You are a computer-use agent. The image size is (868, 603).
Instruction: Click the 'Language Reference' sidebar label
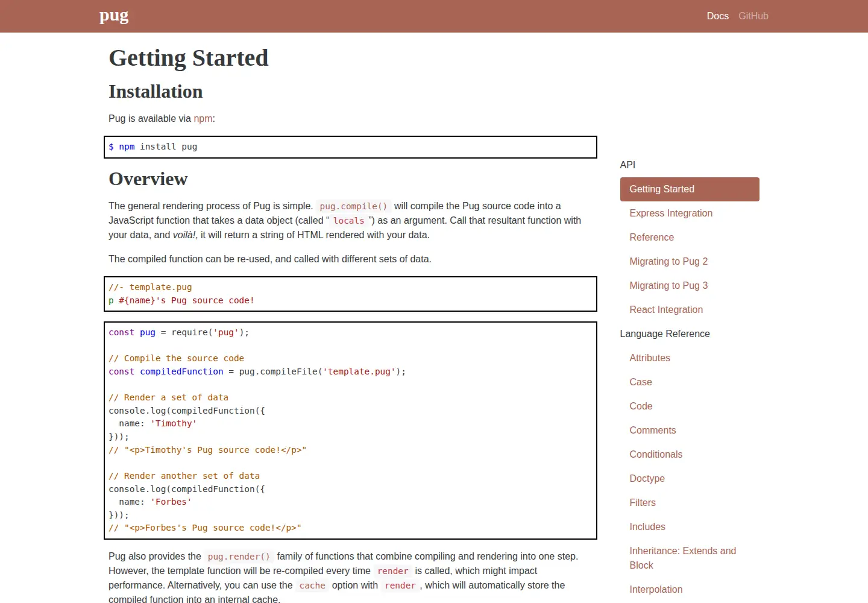[x=665, y=334]
